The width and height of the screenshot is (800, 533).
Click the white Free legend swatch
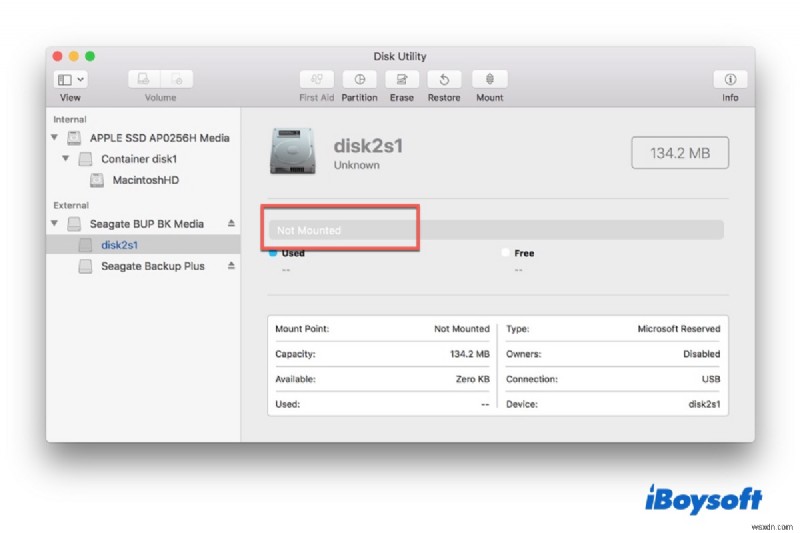point(506,252)
